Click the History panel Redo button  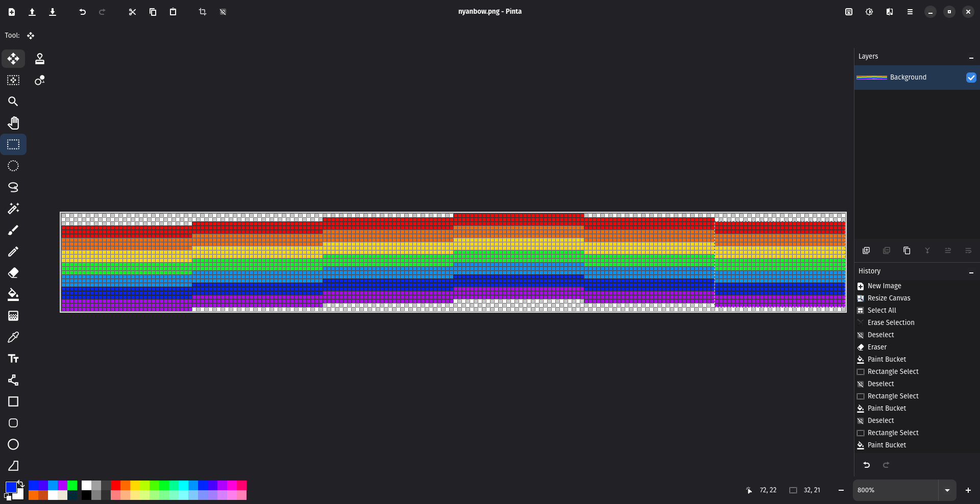pyautogui.click(x=886, y=465)
